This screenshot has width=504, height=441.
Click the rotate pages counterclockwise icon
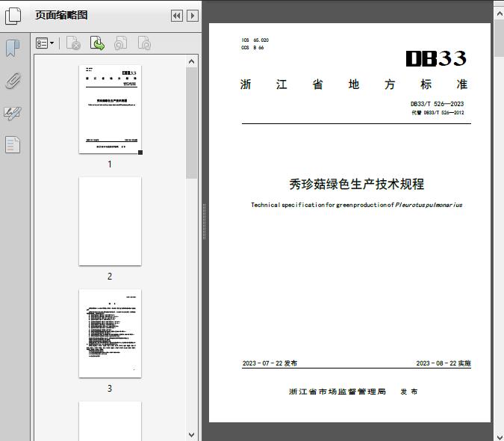point(120,43)
